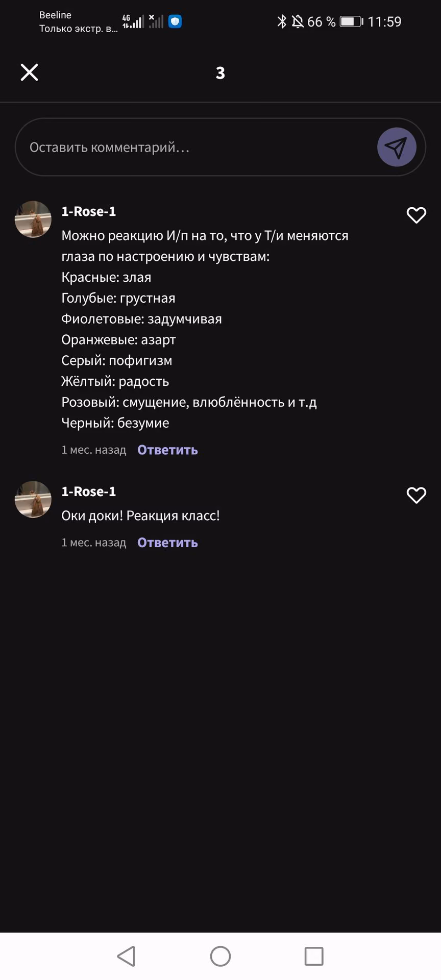
Task: Reply to the first 1-Rose-1 comment
Action: (167, 450)
